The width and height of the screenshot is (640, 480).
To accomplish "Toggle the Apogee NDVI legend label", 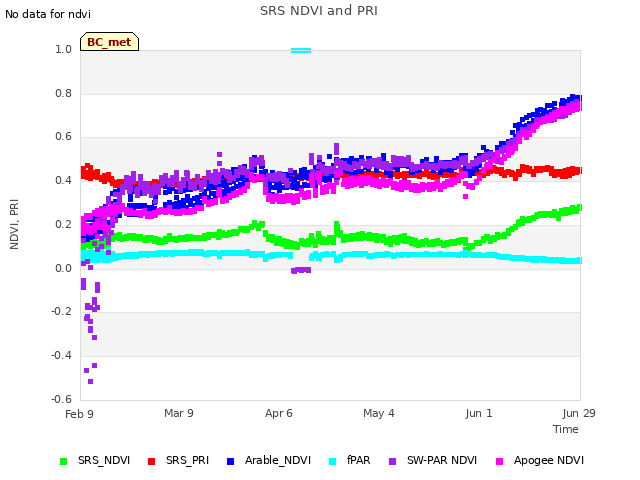I will 549,460.
